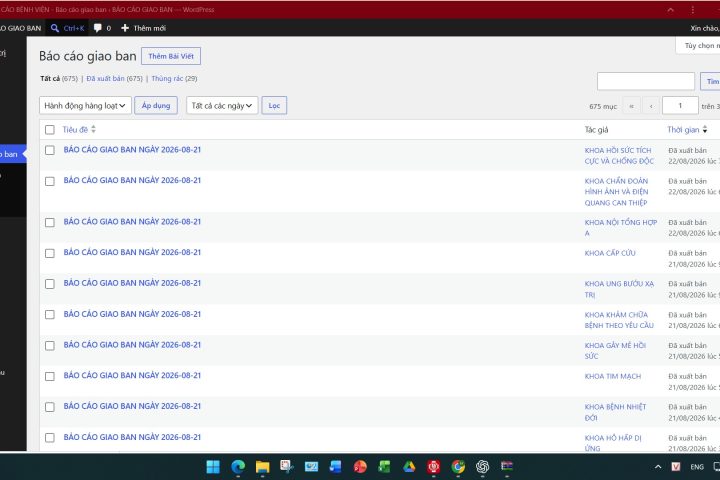720x480 pixels.
Task: Show hidden system tray icons chevron
Action: click(658, 467)
